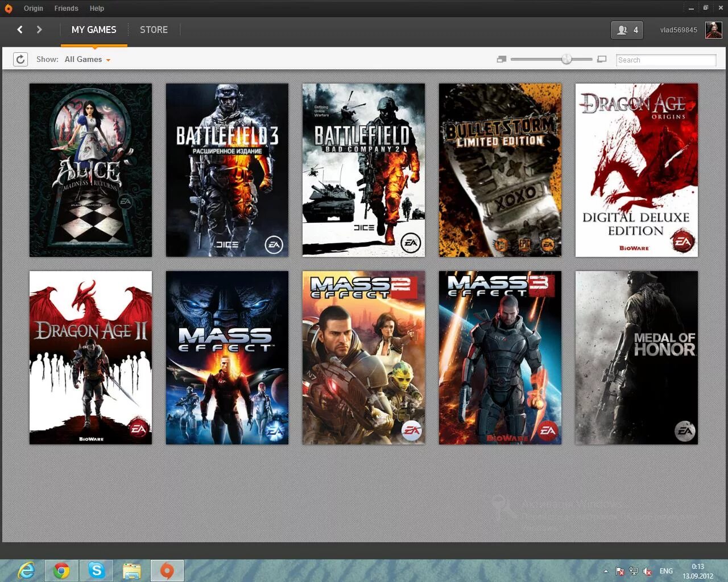728x582 pixels.
Task: Select the Battlefield 3 game cover
Action: tap(227, 170)
